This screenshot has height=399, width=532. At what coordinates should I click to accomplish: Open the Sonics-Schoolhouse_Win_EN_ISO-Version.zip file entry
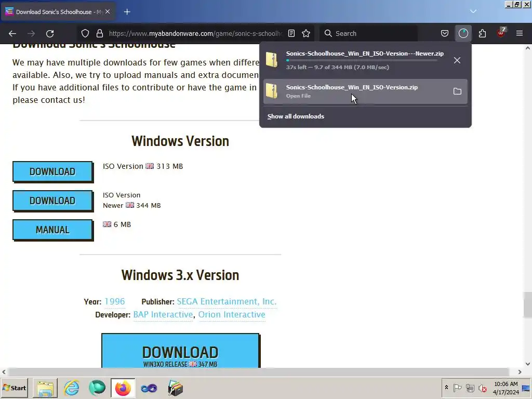365,91
